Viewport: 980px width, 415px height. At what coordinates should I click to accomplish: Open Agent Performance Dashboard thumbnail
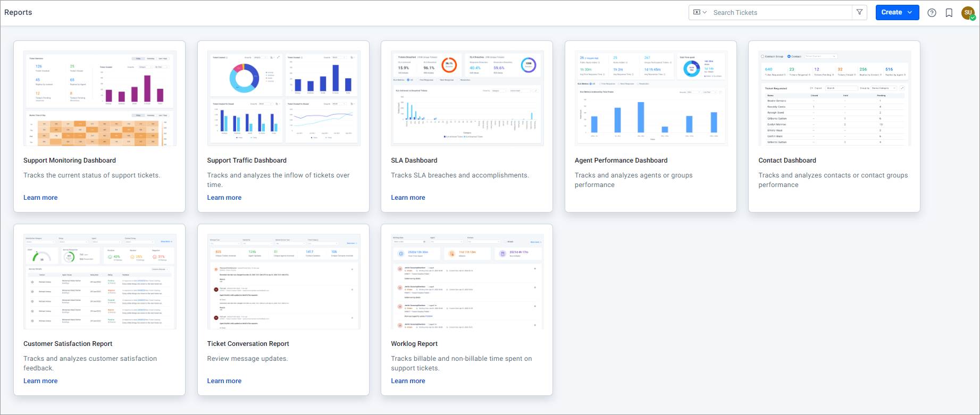click(651, 98)
